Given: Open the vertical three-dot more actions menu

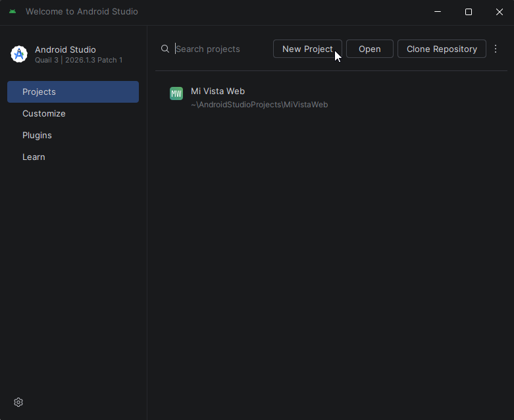Looking at the screenshot, I should click(x=496, y=49).
